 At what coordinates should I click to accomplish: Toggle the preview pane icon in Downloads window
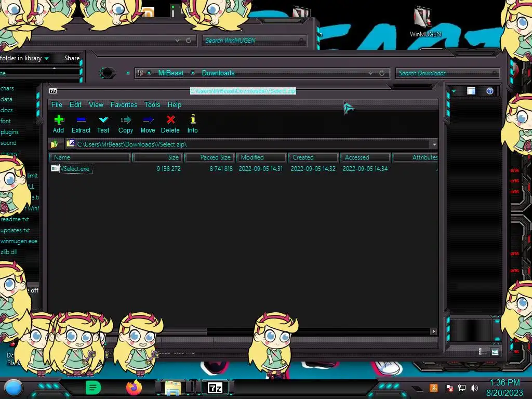click(471, 91)
